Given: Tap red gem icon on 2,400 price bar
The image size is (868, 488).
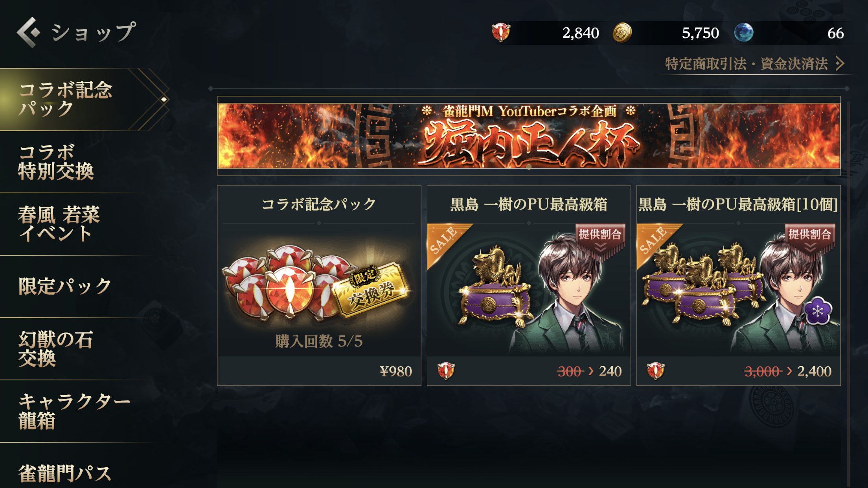Looking at the screenshot, I should 655,371.
